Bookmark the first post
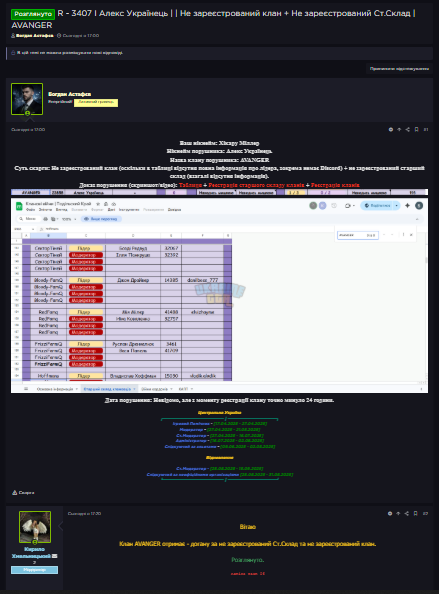This screenshot has width=439, height=594. click(416, 130)
